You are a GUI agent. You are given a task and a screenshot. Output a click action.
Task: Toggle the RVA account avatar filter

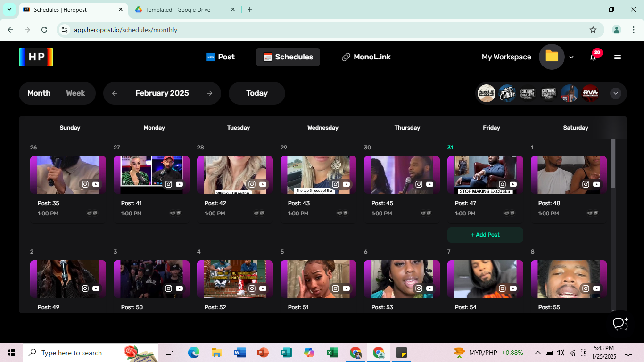(590, 93)
